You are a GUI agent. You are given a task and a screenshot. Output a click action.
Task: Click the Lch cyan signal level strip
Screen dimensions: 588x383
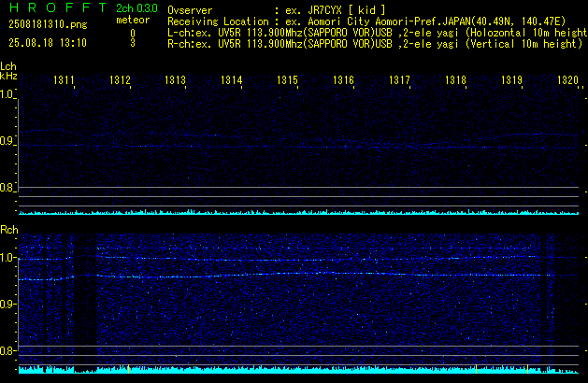pos(298,212)
